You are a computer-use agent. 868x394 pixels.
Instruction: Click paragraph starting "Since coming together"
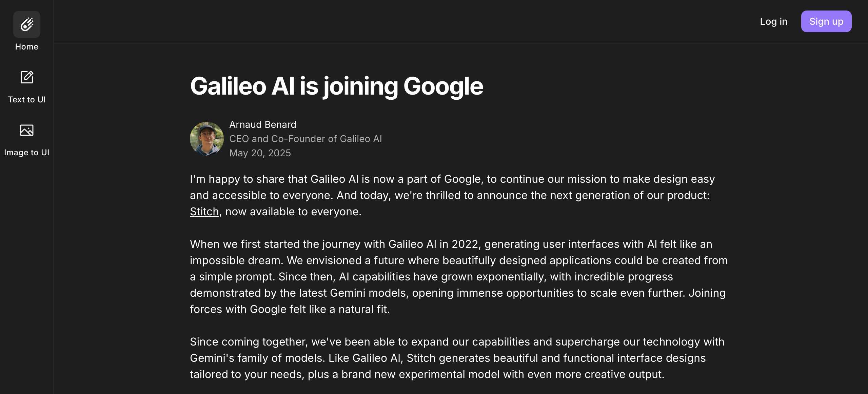[x=457, y=358]
